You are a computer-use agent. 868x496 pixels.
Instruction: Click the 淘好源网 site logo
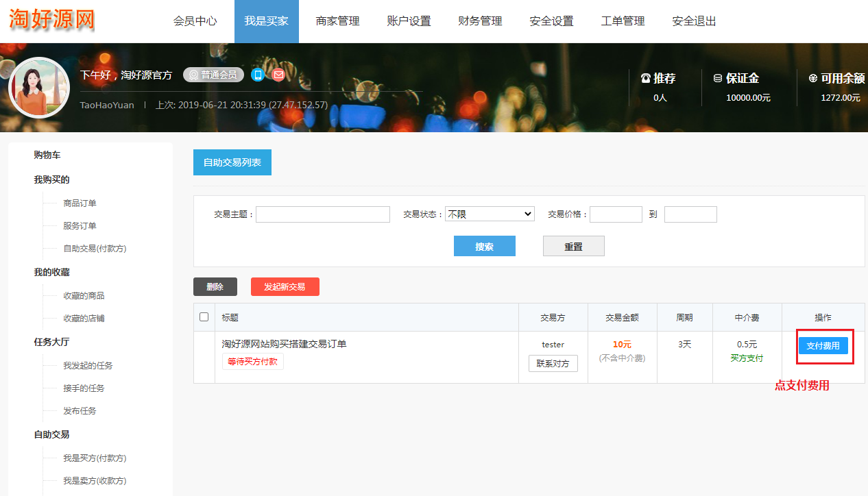coord(52,20)
